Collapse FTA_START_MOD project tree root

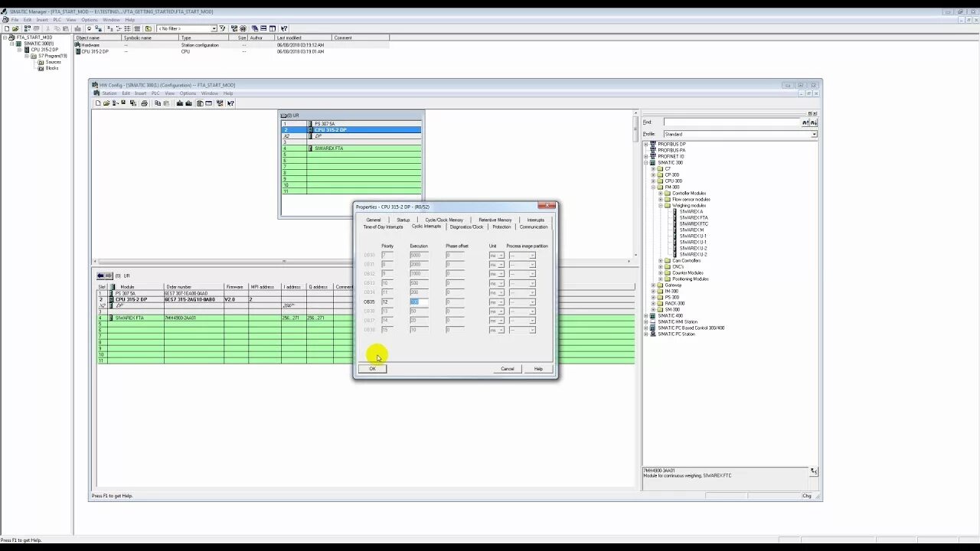[x=5, y=37]
